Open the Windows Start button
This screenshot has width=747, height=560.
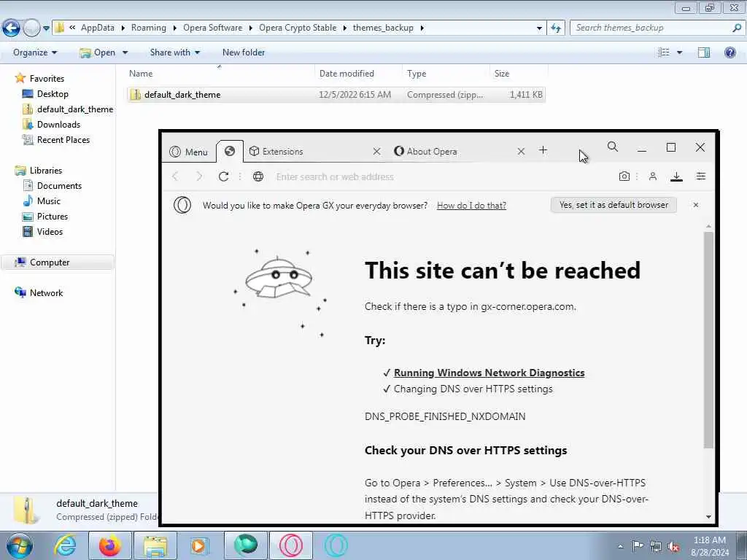click(x=19, y=545)
